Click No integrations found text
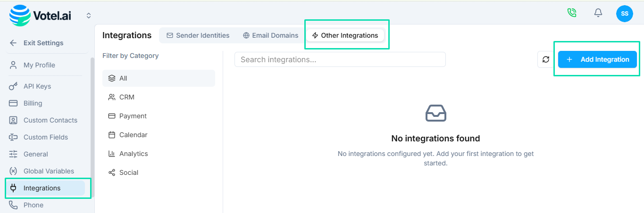This screenshot has height=213, width=644. pos(436,138)
